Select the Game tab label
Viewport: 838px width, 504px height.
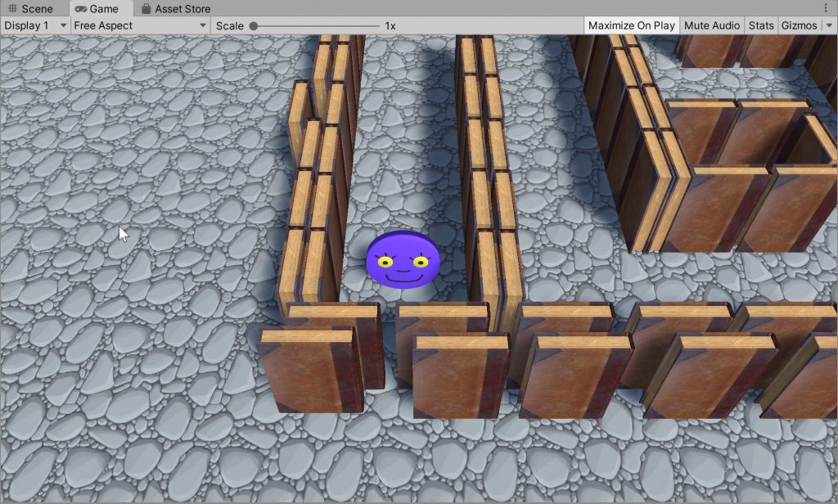tap(104, 9)
